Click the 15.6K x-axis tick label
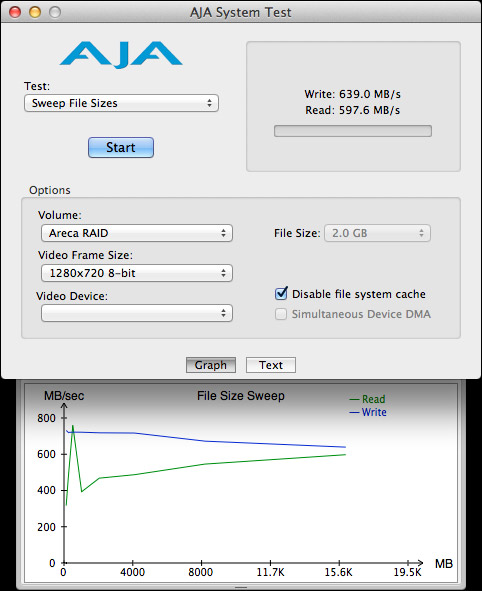The image size is (482, 591). (338, 573)
